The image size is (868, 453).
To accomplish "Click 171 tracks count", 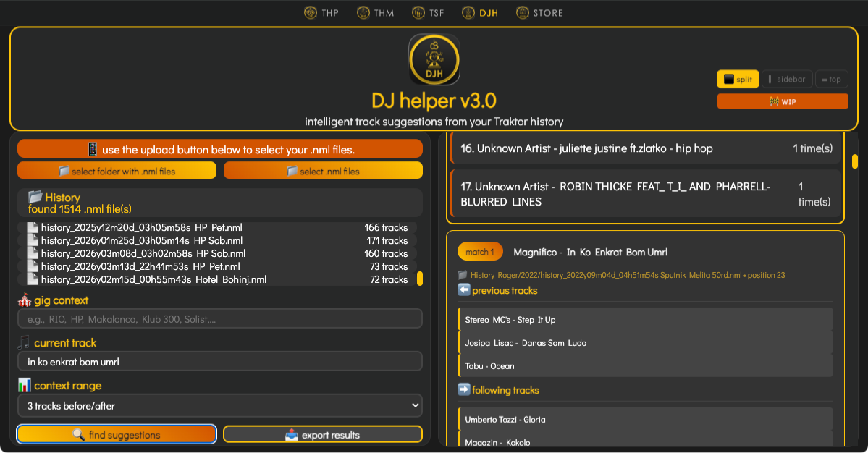I will (387, 240).
